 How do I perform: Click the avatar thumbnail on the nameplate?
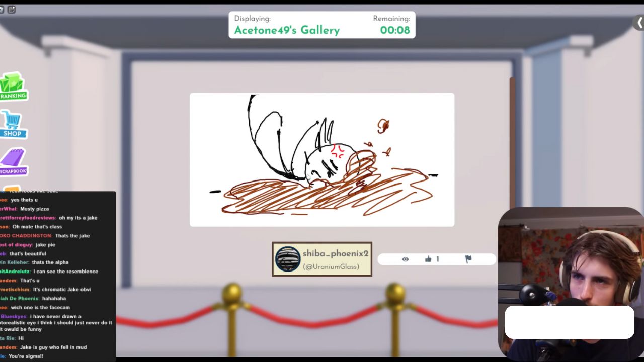tap(288, 259)
